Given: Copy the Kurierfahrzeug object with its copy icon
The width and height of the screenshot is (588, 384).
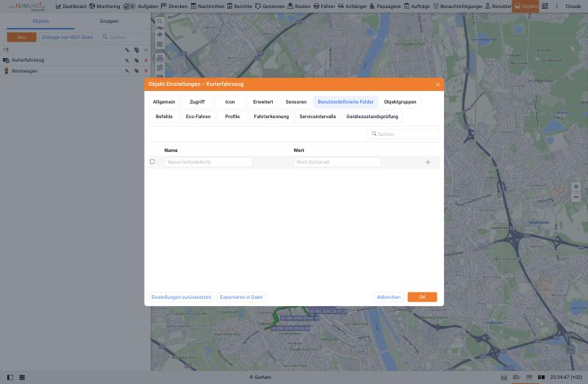Looking at the screenshot, I should [137, 60].
